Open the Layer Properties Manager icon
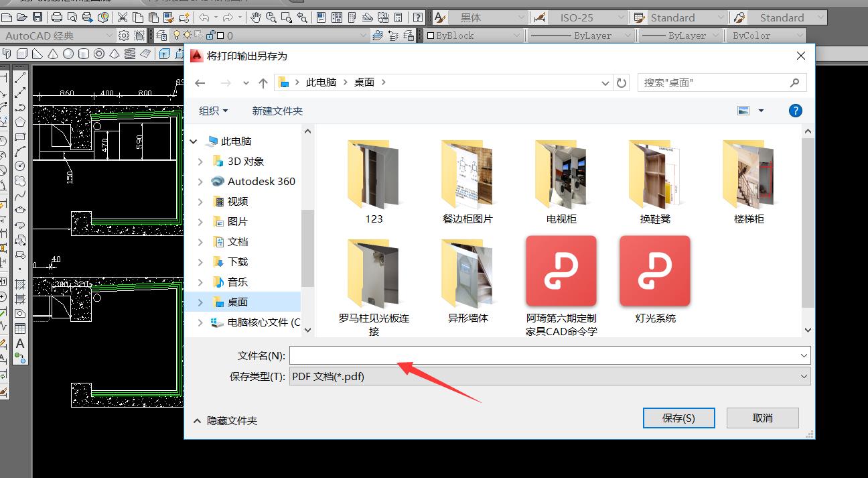Image resolution: width=868 pixels, height=478 pixels. (x=162, y=35)
